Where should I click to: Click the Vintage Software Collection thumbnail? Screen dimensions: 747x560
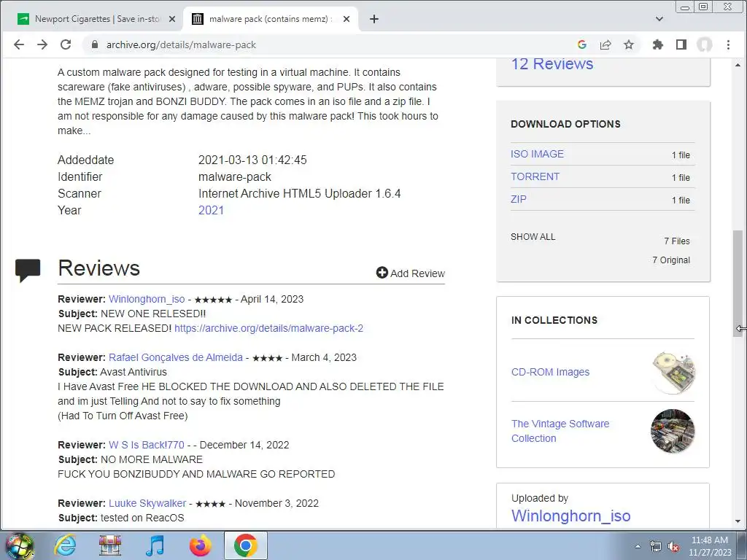coord(673,431)
